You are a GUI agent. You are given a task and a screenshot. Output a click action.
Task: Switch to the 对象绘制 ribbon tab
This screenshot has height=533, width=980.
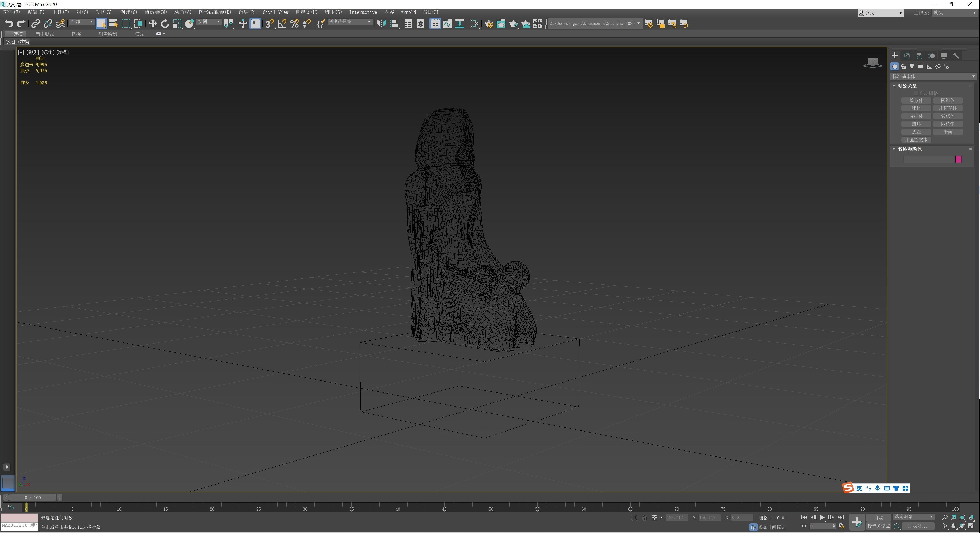[x=108, y=34]
